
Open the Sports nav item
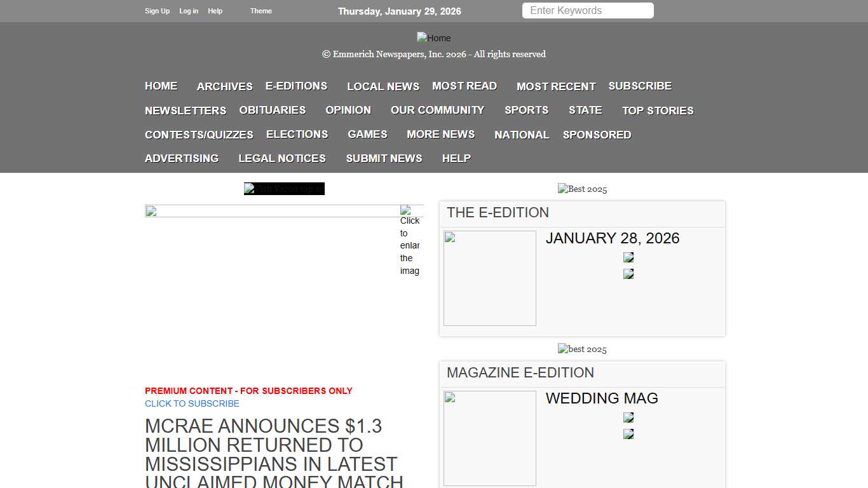(526, 110)
